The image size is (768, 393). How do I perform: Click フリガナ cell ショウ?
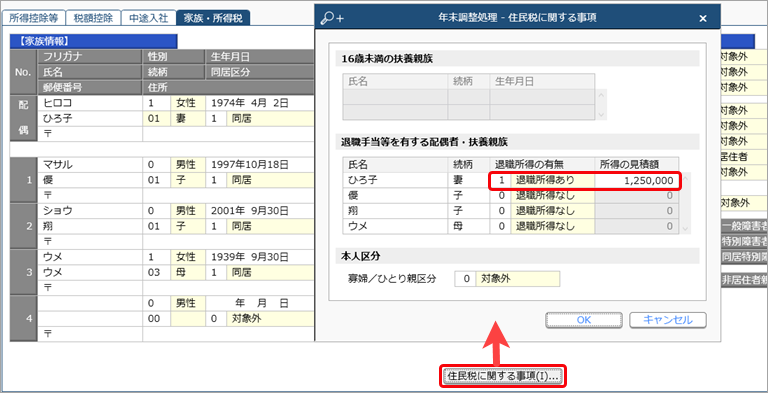pos(90,211)
